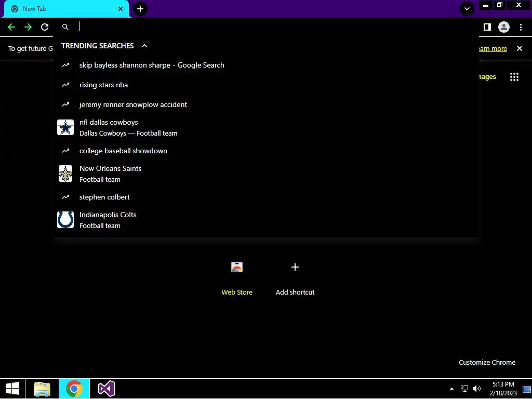This screenshot has height=399, width=532.
Task: Click the trending arrow beside stephen colbert
Action: click(x=65, y=197)
